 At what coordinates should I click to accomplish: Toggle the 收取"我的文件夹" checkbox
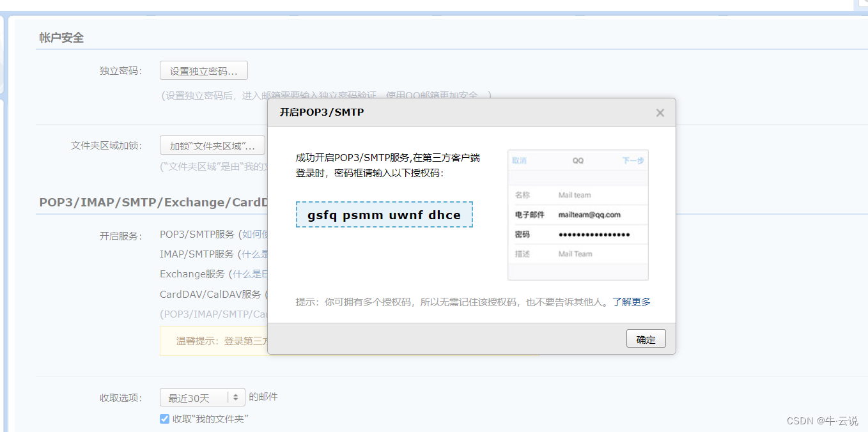(164, 419)
